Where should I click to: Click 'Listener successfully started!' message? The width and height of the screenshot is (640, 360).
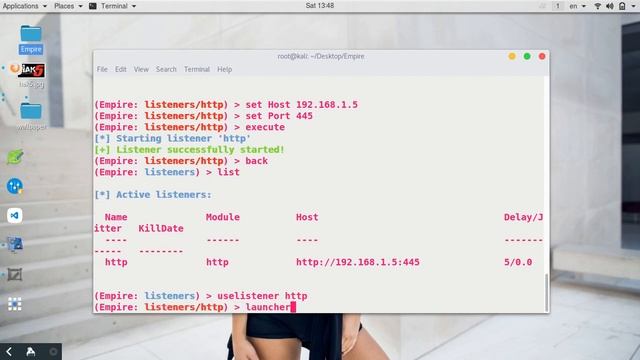pyautogui.click(x=189, y=150)
